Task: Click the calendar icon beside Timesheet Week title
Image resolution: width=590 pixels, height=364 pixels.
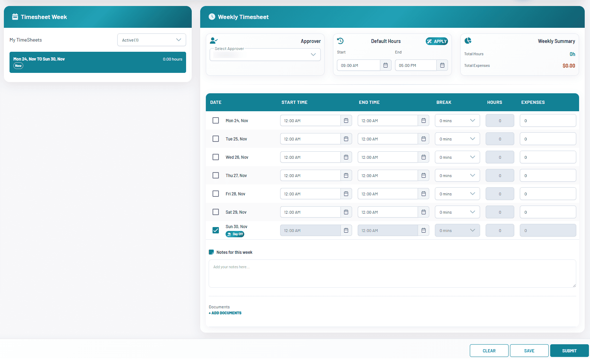Action: click(x=15, y=17)
